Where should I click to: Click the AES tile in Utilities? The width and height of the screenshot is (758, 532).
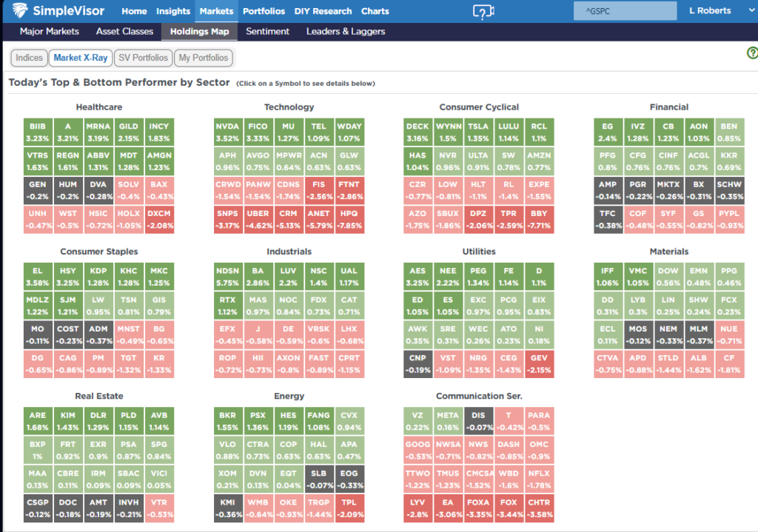tap(417, 277)
